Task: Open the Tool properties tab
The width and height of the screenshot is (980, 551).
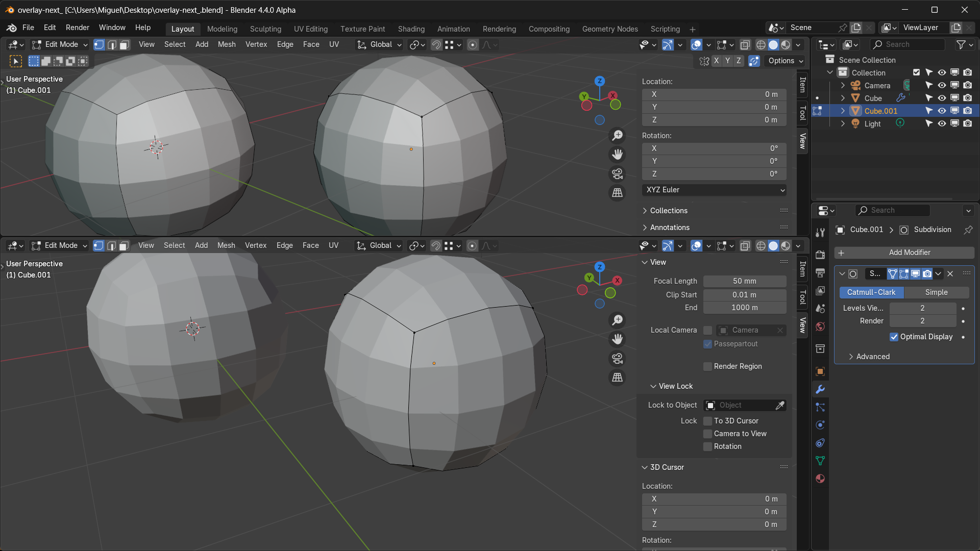Action: click(x=820, y=233)
